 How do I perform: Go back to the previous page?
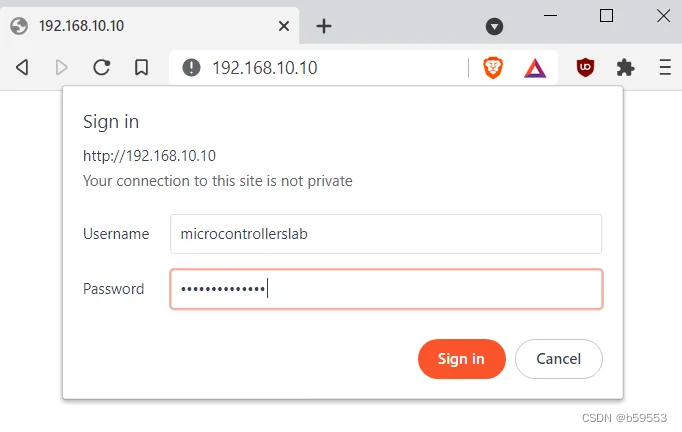[x=22, y=67]
